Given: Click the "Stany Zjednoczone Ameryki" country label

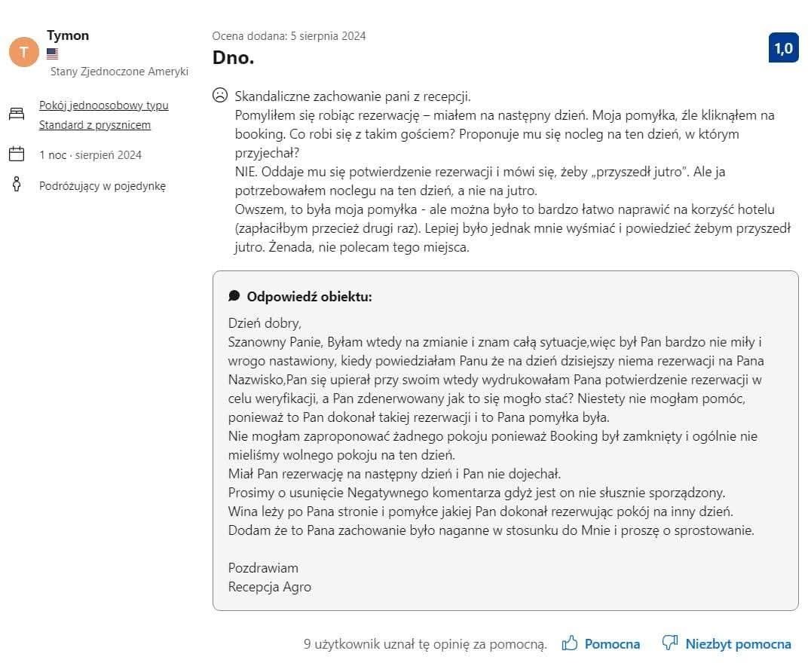Looking at the screenshot, I should click(x=119, y=72).
